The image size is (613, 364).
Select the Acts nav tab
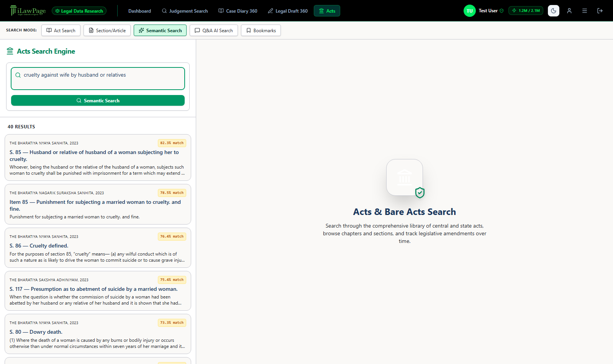(327, 11)
